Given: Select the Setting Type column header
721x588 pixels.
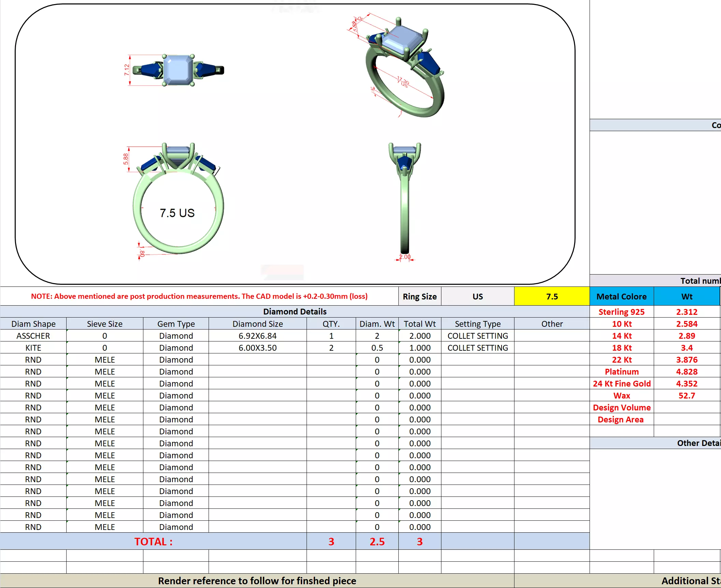Looking at the screenshot, I should pos(478,324).
